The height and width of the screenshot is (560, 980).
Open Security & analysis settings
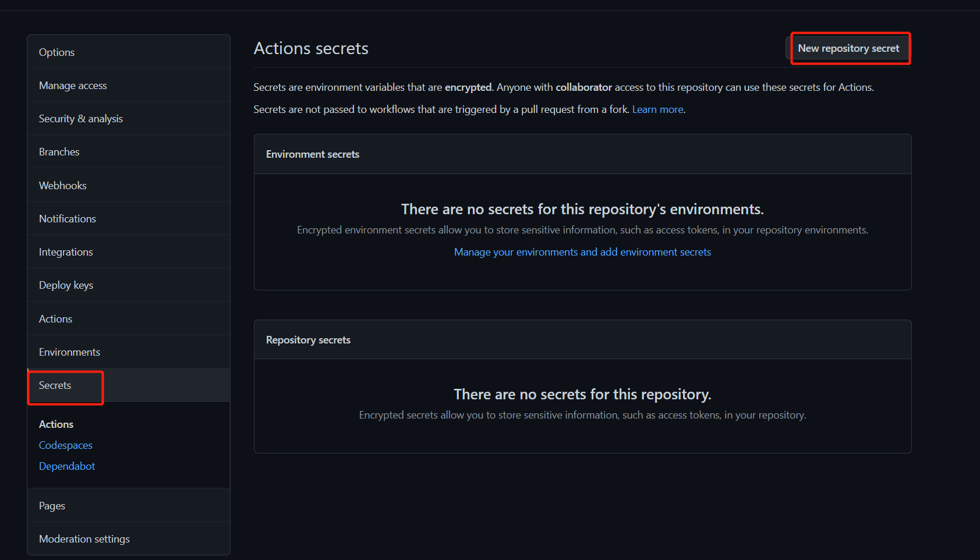(81, 119)
